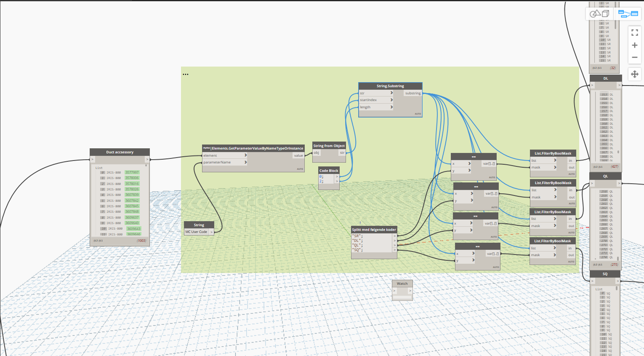Image resolution: width=644 pixels, height=356 pixels.
Task: Expand the startIndex port chevron
Action: point(391,100)
